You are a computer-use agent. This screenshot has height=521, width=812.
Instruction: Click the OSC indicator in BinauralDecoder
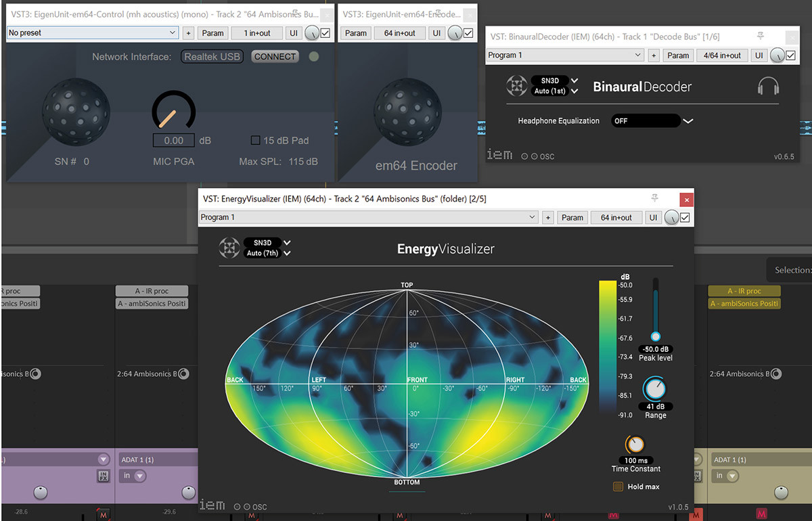click(538, 156)
